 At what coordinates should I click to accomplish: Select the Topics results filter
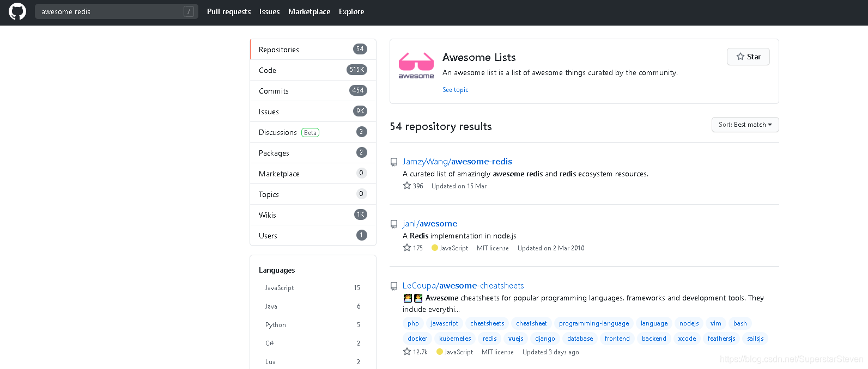[313, 194]
